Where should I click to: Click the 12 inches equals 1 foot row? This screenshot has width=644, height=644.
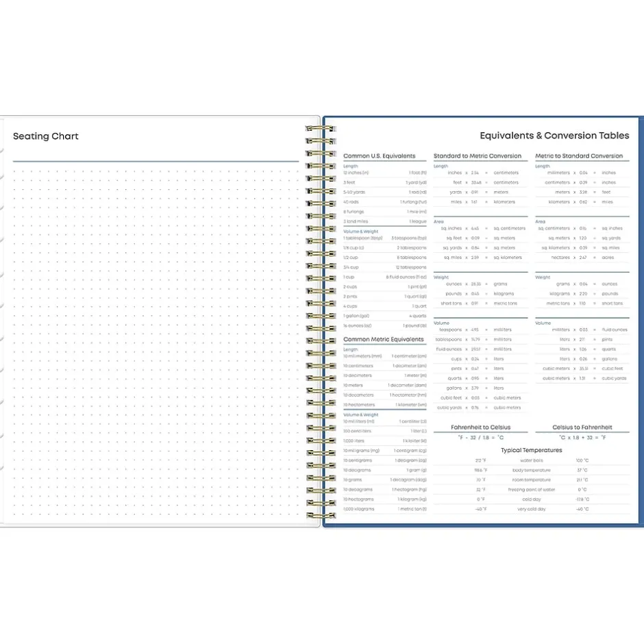[x=384, y=173]
